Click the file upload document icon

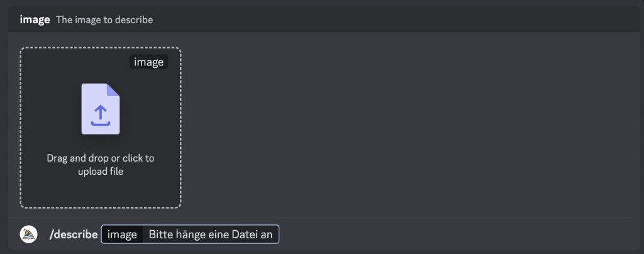(x=101, y=109)
